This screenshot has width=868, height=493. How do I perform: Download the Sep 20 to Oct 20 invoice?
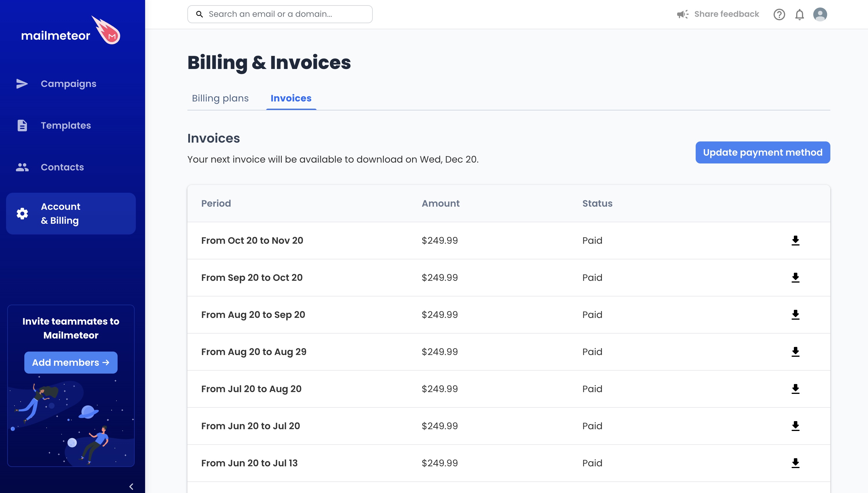[x=795, y=278]
